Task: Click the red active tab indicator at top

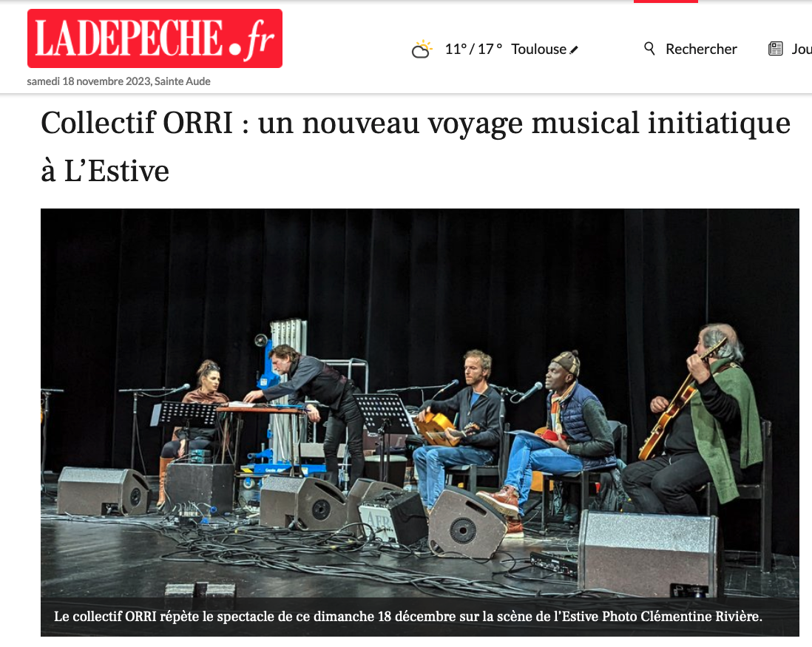Action: pos(666,1)
